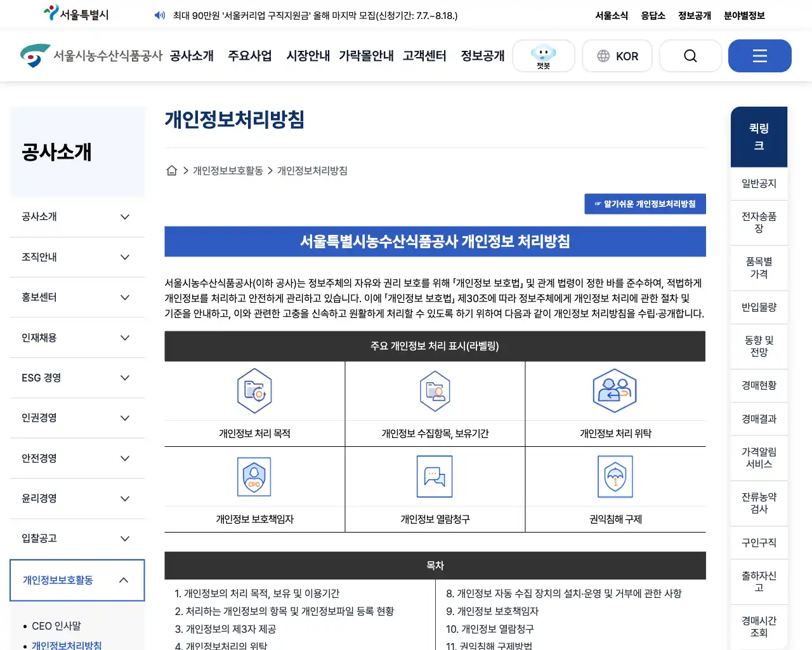Open the 경매현황 quick link

coord(759,385)
